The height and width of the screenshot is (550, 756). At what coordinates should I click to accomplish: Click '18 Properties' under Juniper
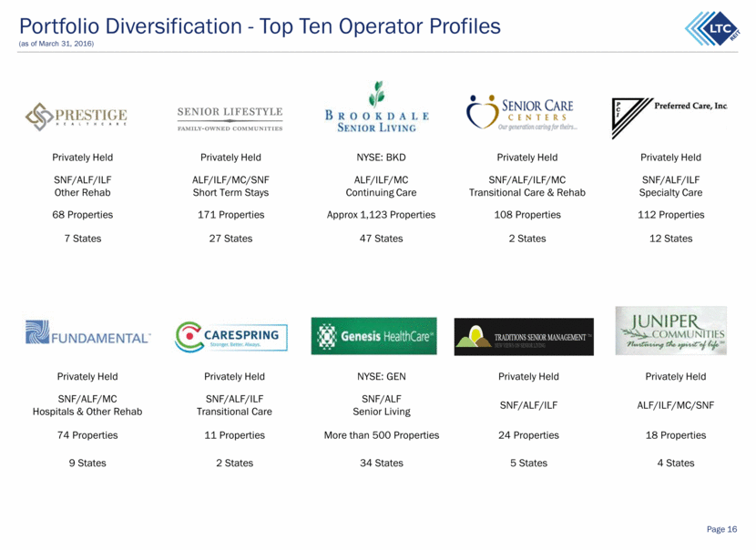tap(676, 434)
